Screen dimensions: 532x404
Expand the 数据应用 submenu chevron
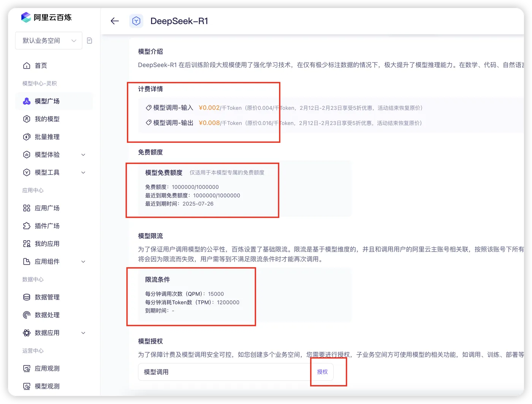(x=83, y=333)
